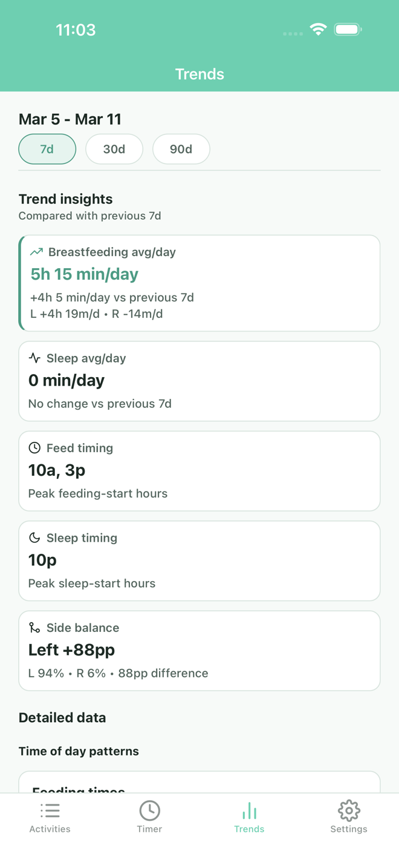Select the 7d time range

click(47, 149)
